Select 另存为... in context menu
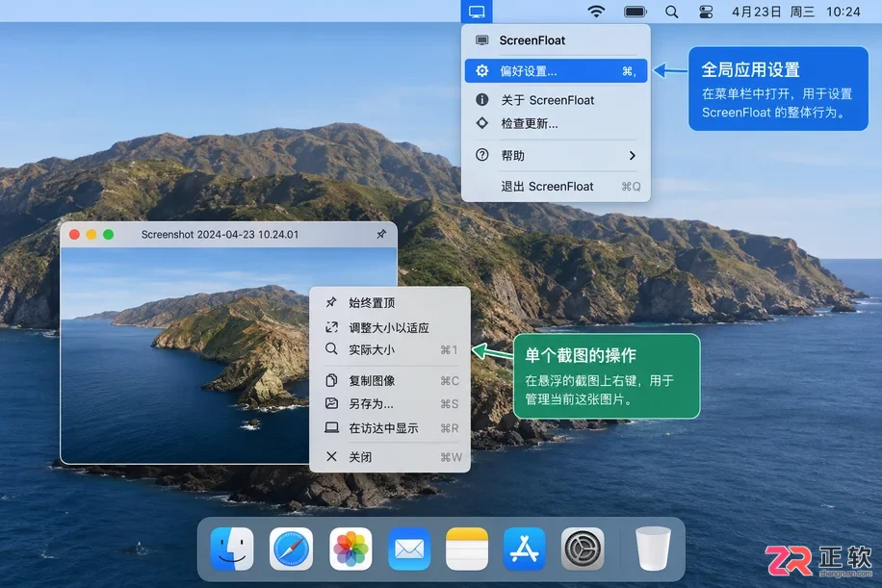 pos(390,403)
